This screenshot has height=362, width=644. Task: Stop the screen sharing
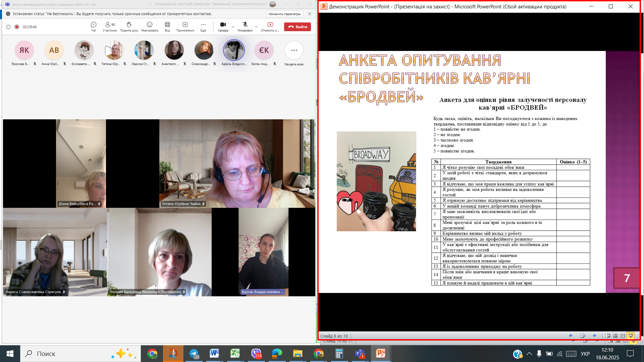coord(270,26)
